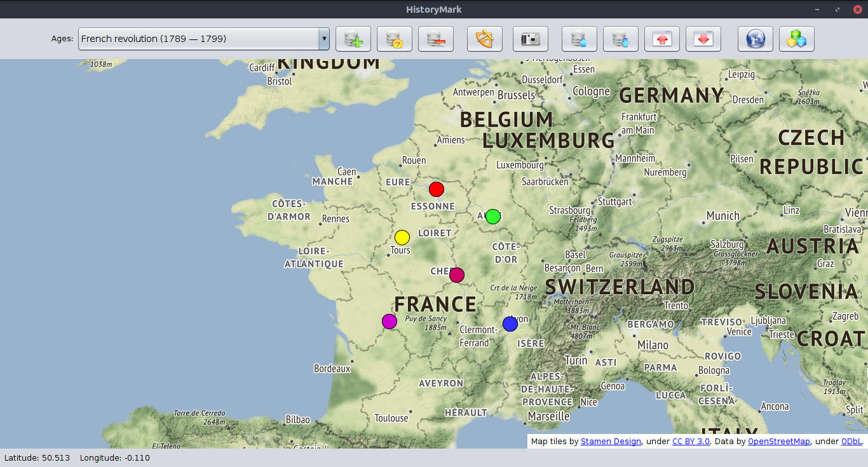Click the magenta marker in western France

(x=390, y=321)
